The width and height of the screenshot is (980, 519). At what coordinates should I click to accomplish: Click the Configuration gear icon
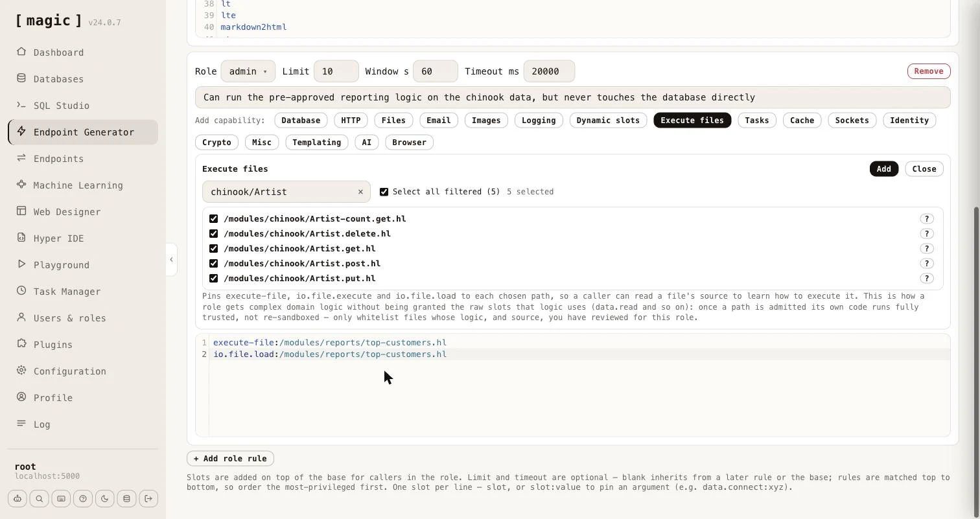point(21,371)
